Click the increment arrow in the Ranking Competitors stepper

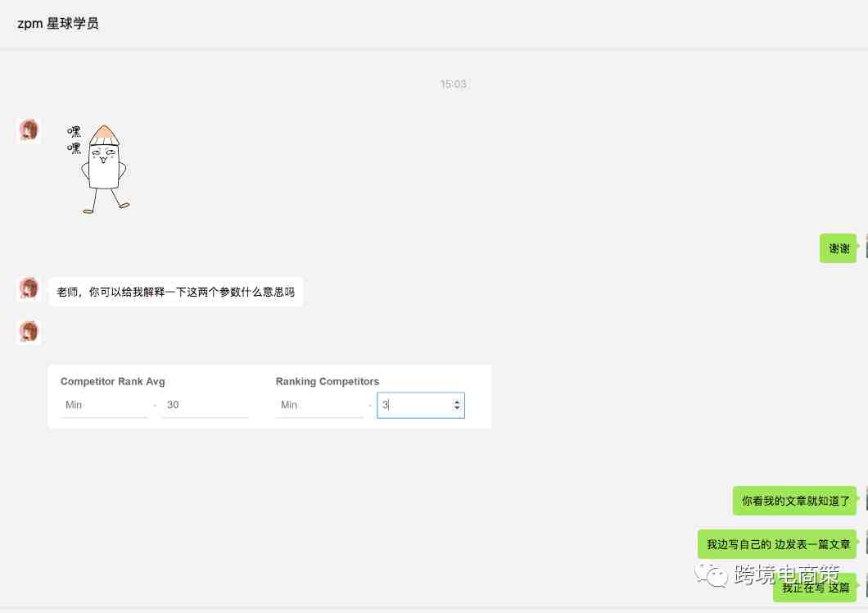[x=456, y=401]
